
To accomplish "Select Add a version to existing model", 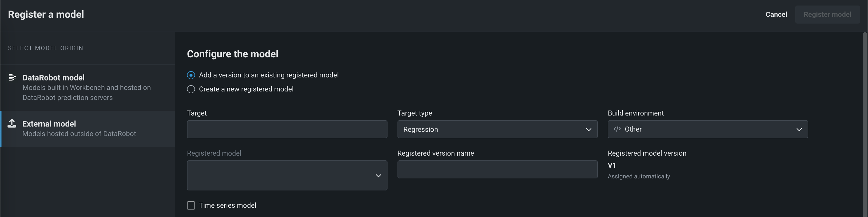I will [191, 75].
